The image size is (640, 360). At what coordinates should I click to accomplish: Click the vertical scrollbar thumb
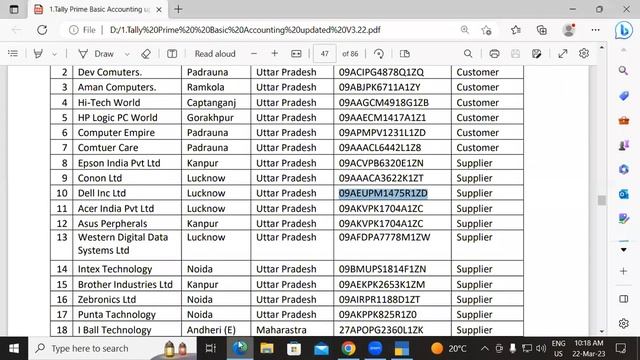602,200
